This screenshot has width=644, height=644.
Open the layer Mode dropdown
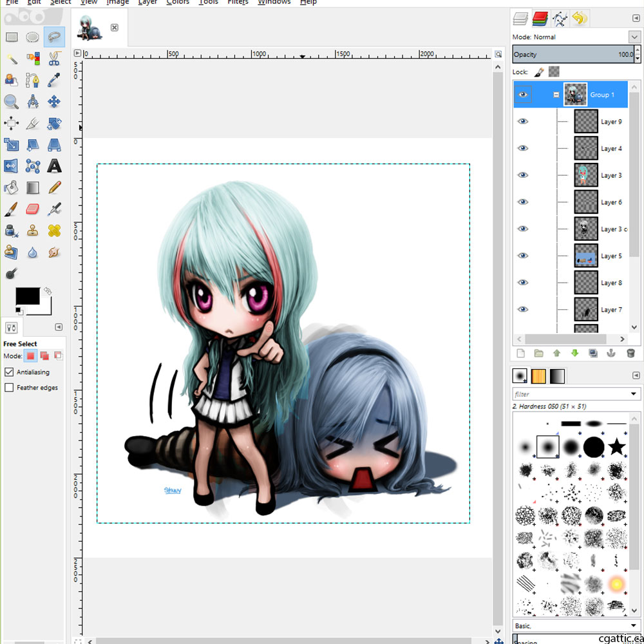633,37
